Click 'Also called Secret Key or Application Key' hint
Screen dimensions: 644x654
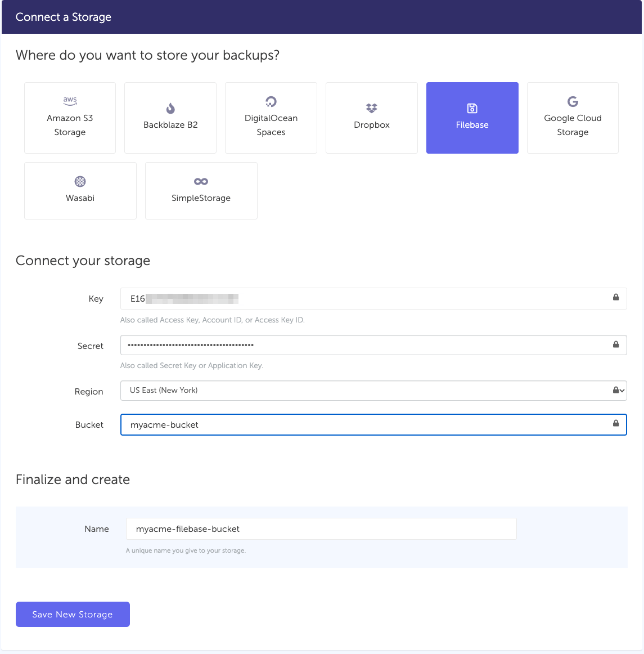192,365
